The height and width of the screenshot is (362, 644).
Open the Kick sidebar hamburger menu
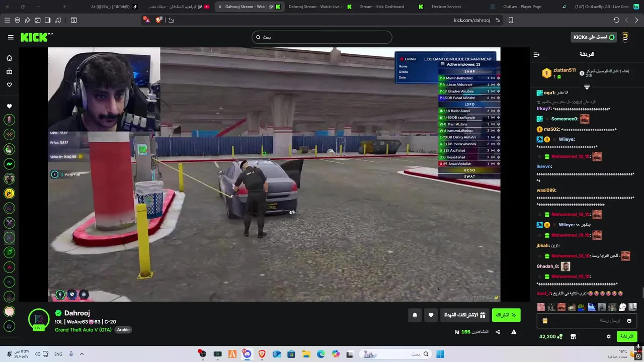(x=11, y=37)
